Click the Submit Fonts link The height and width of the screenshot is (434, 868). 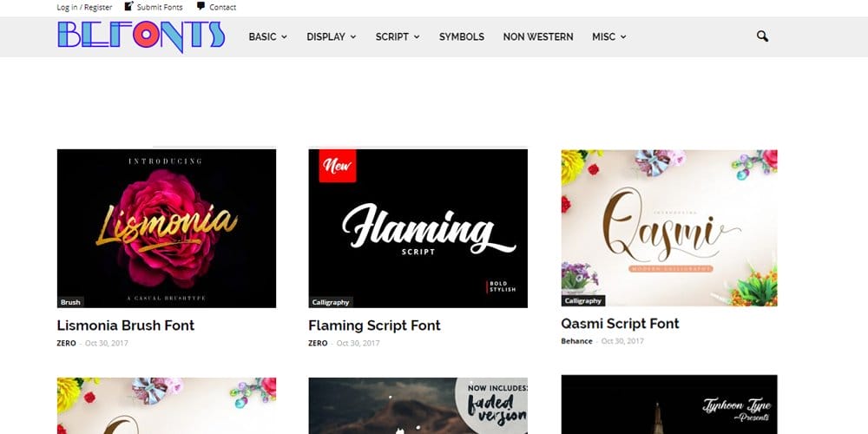(160, 7)
